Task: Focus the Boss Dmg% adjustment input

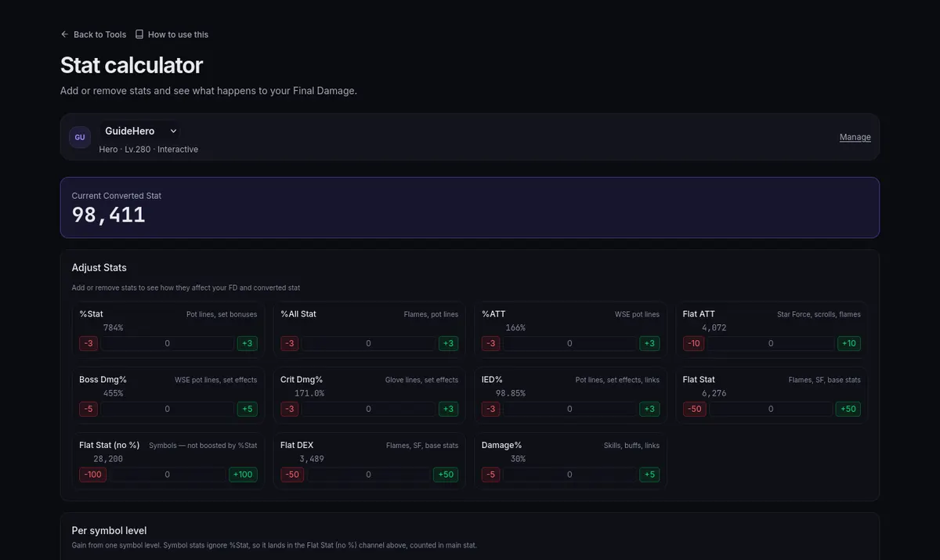Action: pos(168,409)
